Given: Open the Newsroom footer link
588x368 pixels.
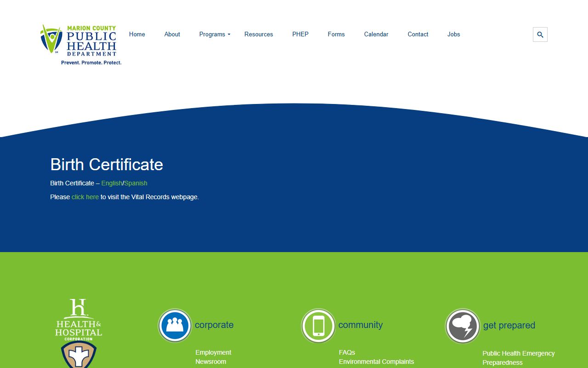Looking at the screenshot, I should [211, 362].
